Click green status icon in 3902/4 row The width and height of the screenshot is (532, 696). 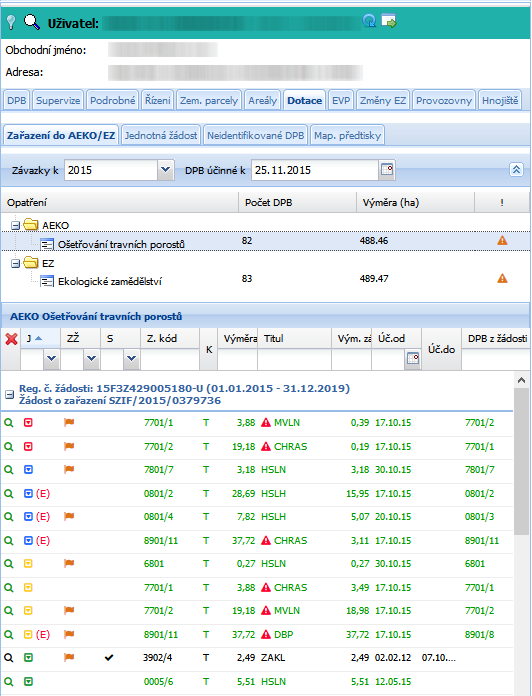pos(28,658)
